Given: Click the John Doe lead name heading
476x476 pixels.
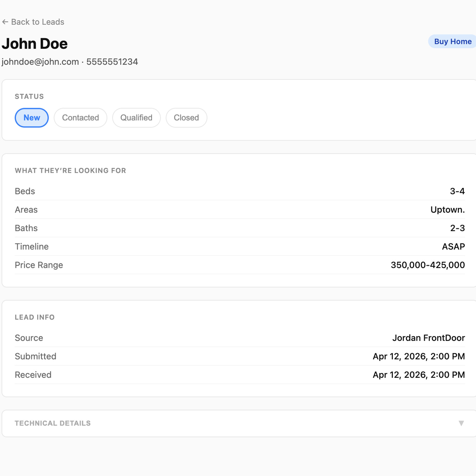Looking at the screenshot, I should pos(35,44).
